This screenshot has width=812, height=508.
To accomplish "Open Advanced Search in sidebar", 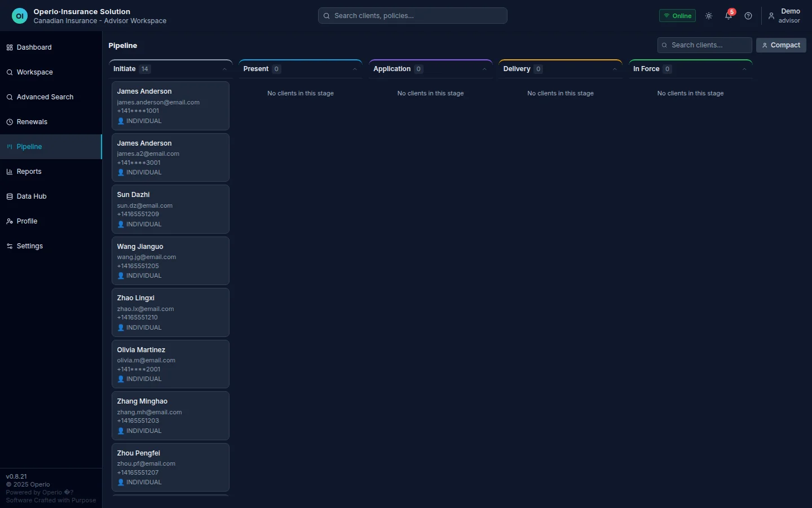I will point(51,97).
